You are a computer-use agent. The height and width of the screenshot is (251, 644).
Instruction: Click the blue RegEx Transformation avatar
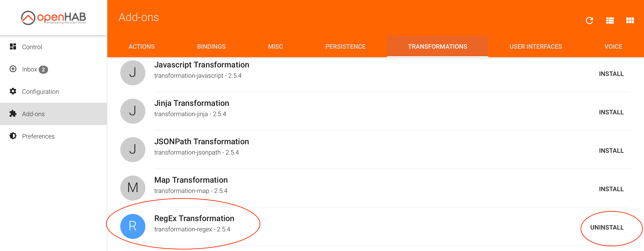click(133, 226)
